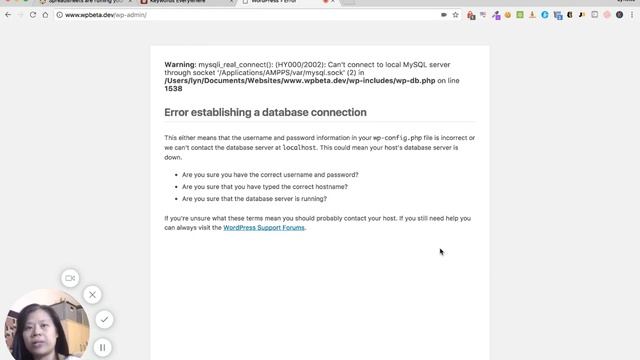The image size is (640, 360).
Task: Click the 'localhost' monospace text
Action: click(299, 148)
